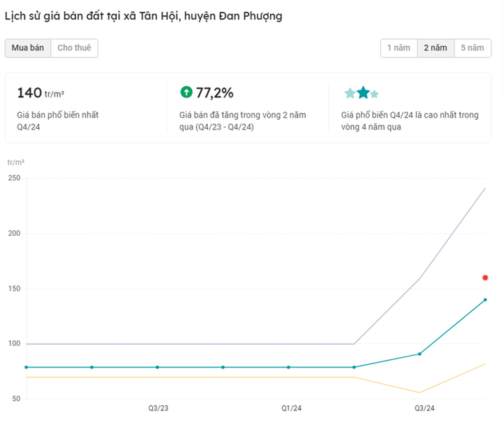
Task: Click the three-star rating icon
Action: (361, 93)
